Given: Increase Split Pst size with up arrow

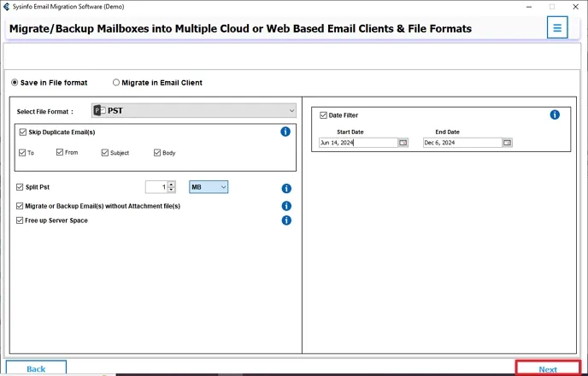Looking at the screenshot, I should (x=172, y=184).
